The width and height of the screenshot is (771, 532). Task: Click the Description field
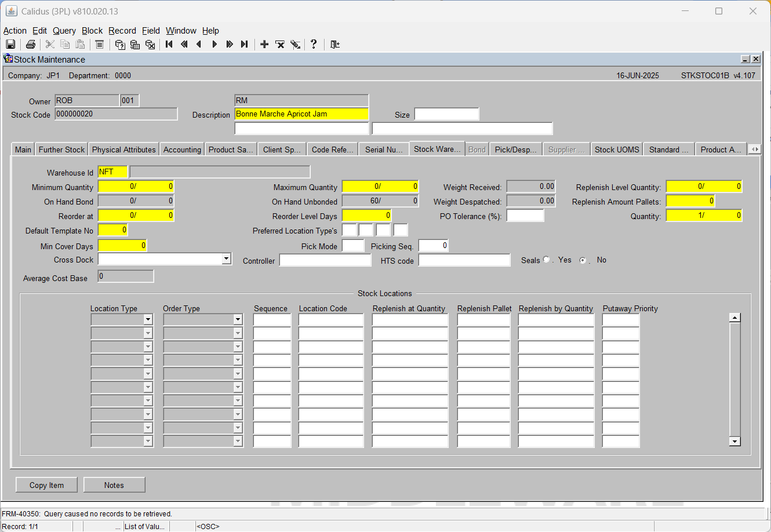coord(301,114)
